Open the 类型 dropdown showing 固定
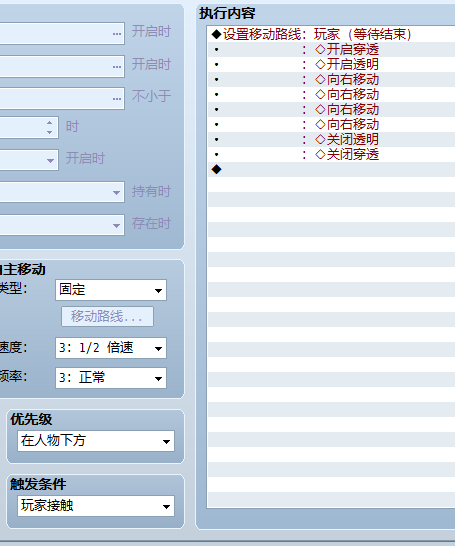Viewport: 455px width, 546px height. [x=111, y=290]
